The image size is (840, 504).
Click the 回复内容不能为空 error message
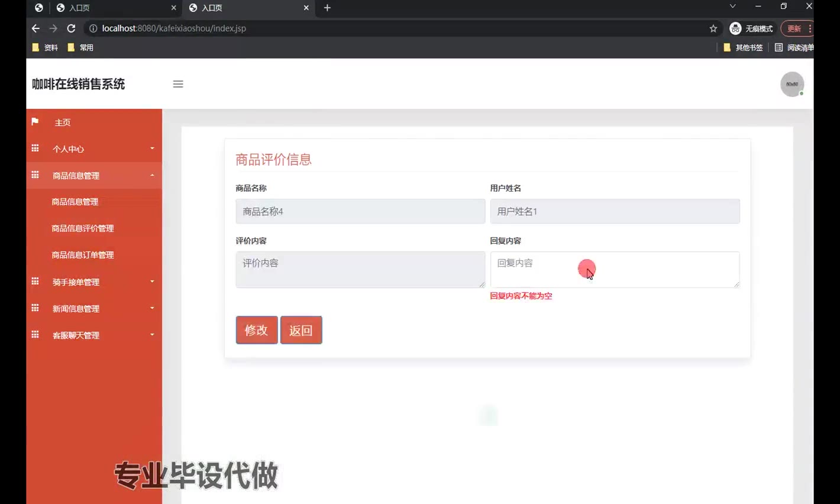521,296
